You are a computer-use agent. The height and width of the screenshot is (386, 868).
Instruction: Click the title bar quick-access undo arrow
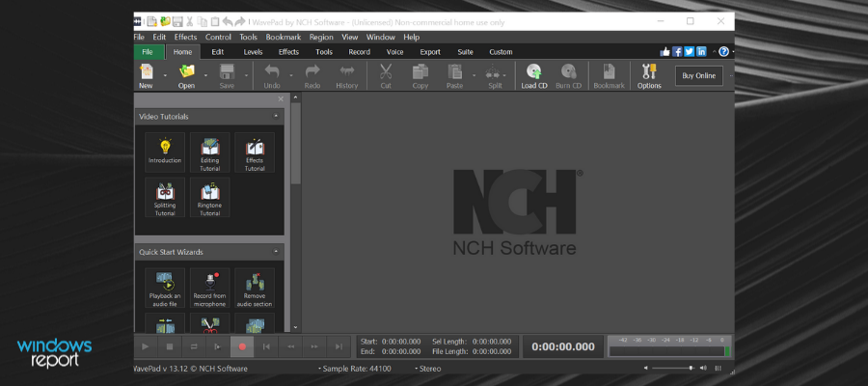point(228,21)
